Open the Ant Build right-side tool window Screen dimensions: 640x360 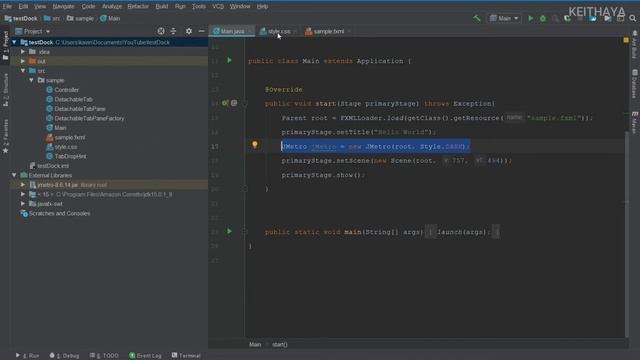pyautogui.click(x=634, y=44)
